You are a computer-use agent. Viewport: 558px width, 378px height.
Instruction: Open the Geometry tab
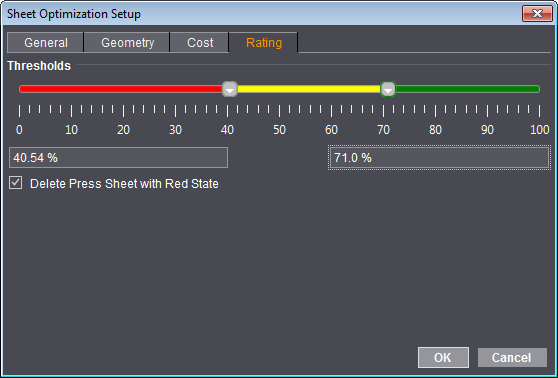[127, 42]
